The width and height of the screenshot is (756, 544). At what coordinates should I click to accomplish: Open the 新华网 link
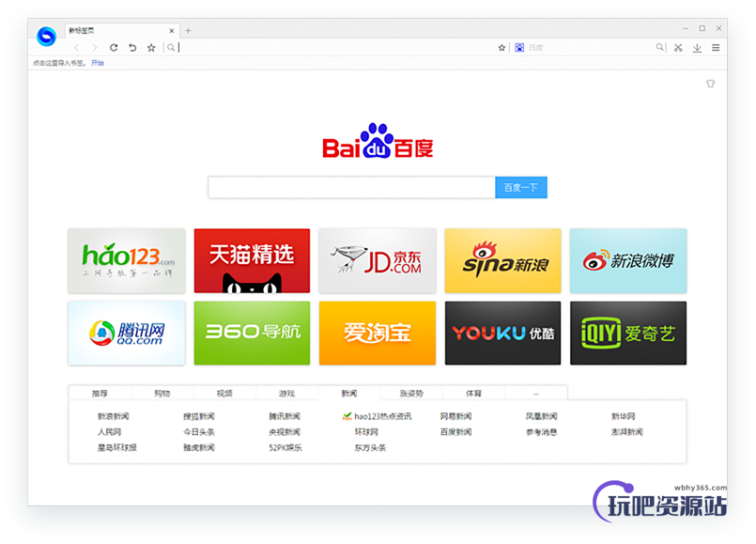tap(623, 416)
